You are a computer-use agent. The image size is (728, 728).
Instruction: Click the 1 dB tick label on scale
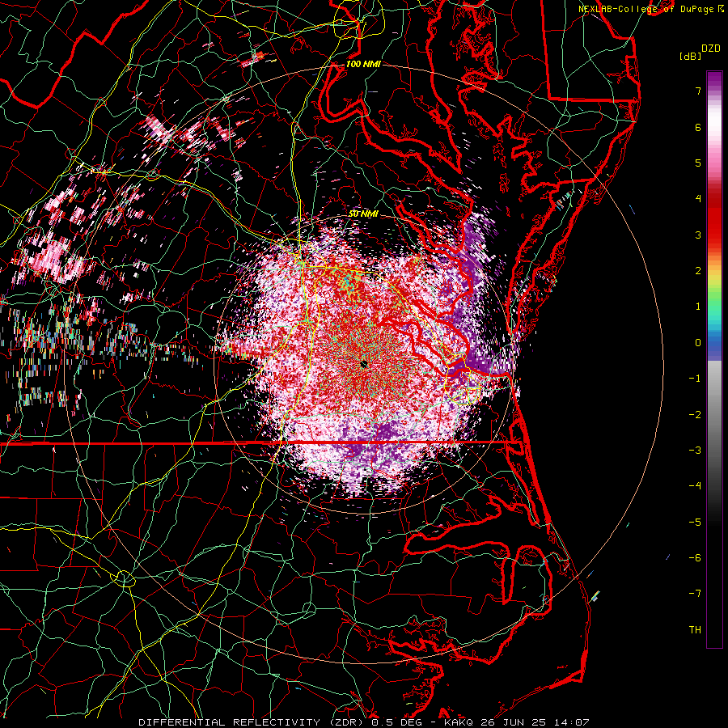point(698,307)
